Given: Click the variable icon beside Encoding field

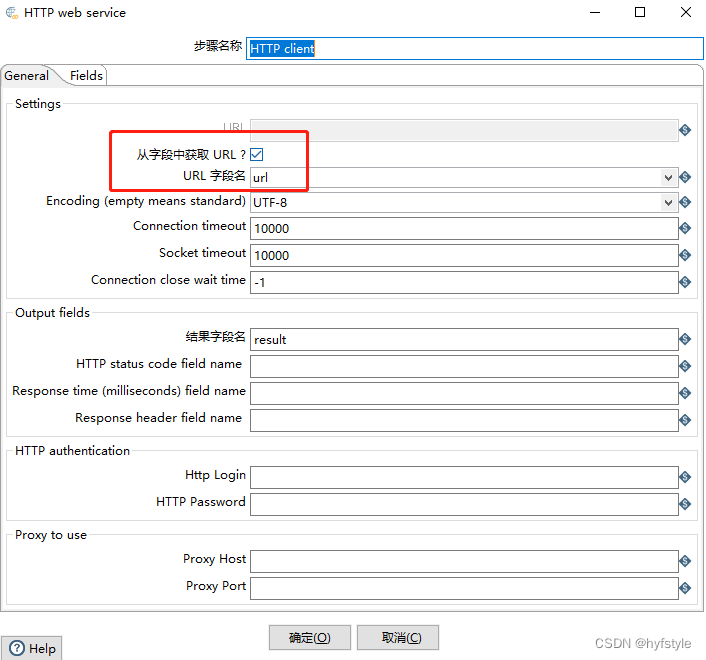Looking at the screenshot, I should [x=685, y=202].
